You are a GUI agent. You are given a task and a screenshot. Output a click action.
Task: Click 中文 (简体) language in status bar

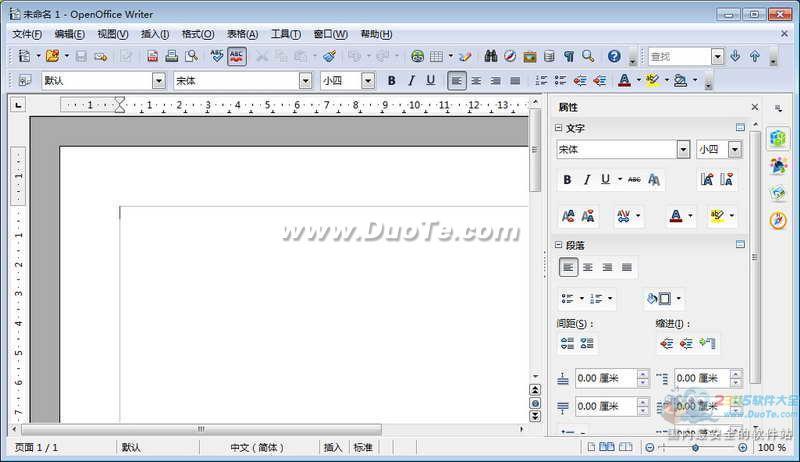click(257, 447)
